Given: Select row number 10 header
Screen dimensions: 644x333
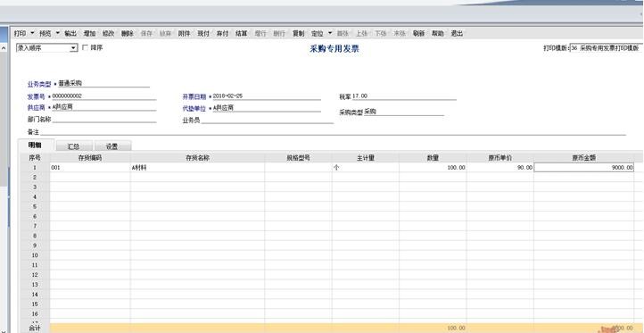Looking at the screenshot, I should pyautogui.click(x=35, y=255).
